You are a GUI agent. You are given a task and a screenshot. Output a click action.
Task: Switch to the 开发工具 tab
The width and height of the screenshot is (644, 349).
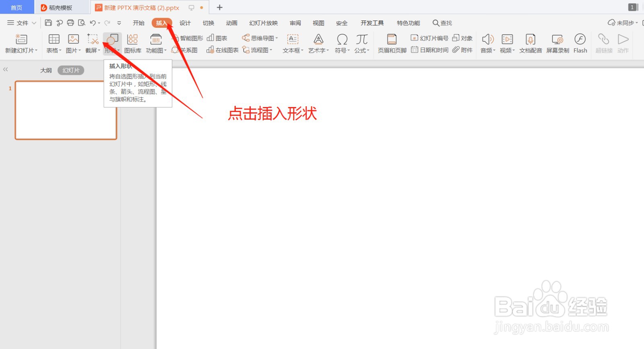372,23
